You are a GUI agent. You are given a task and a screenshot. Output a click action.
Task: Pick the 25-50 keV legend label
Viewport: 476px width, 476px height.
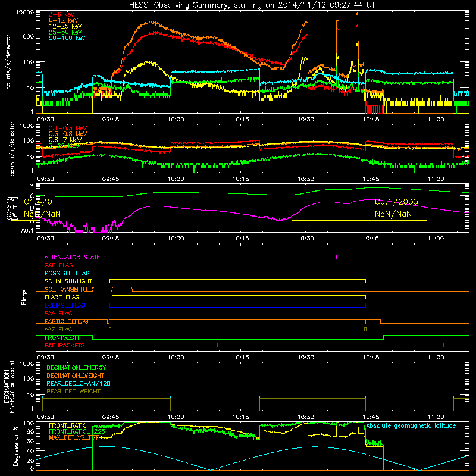[x=65, y=32]
